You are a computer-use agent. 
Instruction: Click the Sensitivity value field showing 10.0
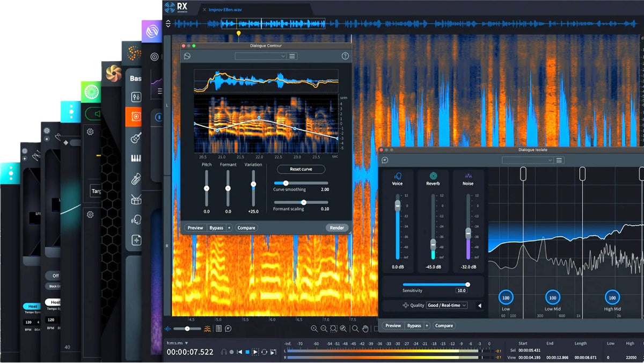pyautogui.click(x=461, y=291)
